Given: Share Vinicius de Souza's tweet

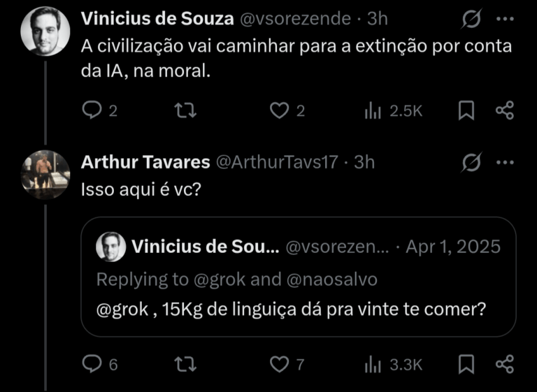Looking at the screenshot, I should point(504,110).
